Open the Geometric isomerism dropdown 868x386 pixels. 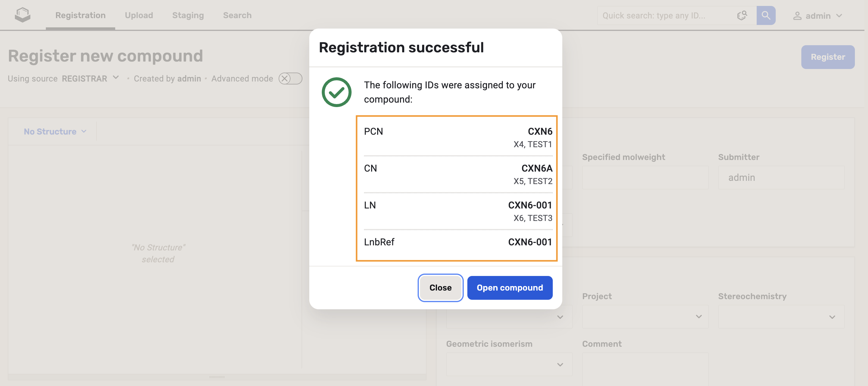[x=509, y=365]
